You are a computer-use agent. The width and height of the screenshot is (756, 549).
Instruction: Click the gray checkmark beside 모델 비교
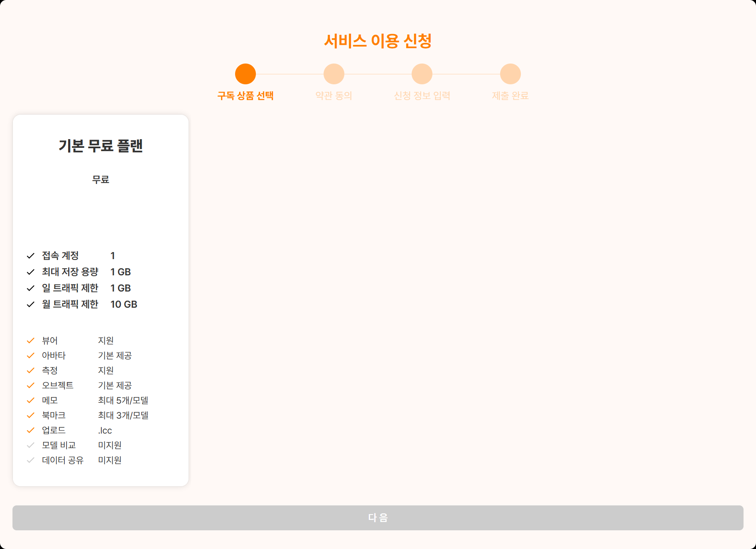tap(30, 445)
